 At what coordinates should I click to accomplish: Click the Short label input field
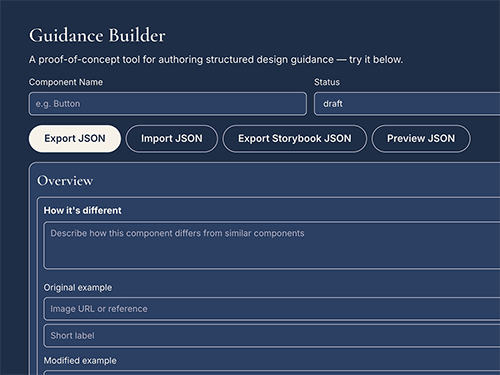[272, 336]
